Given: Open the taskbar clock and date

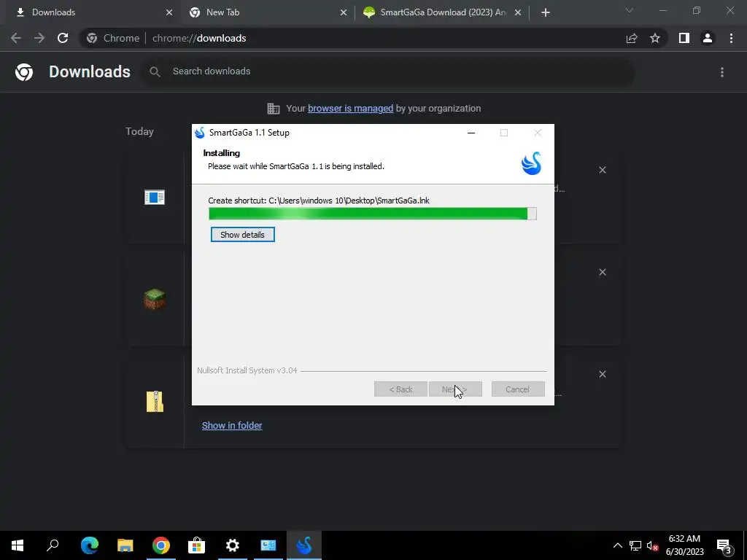Looking at the screenshot, I should coord(684,545).
